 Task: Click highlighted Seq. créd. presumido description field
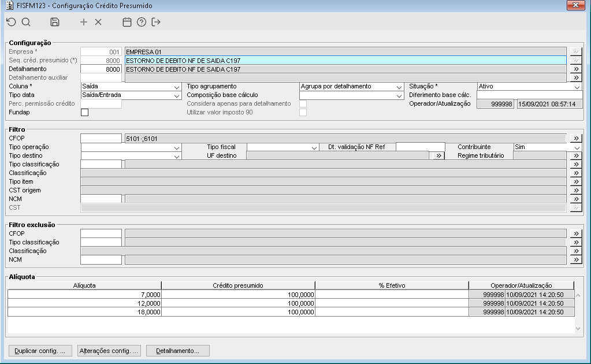(x=345, y=60)
